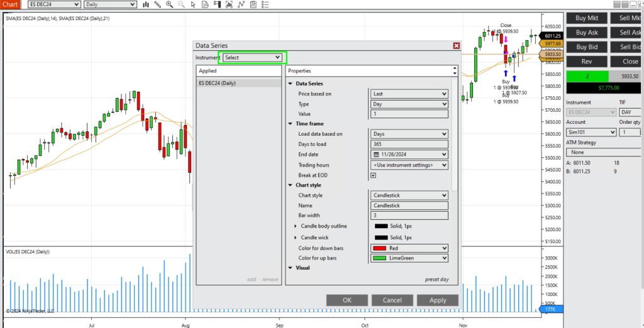The image size is (644, 328).
Task: Open the Data Box icon in toolbar
Action: [205, 4]
